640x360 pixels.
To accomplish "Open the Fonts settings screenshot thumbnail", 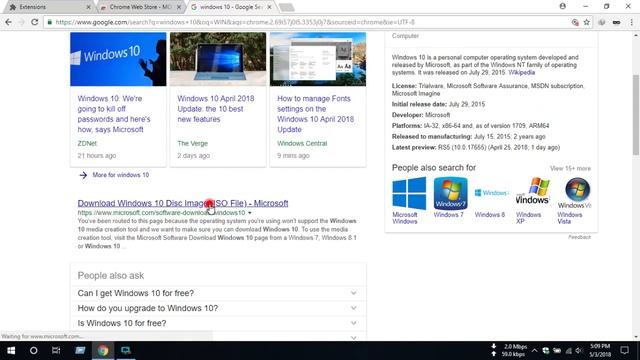I will coord(318,59).
